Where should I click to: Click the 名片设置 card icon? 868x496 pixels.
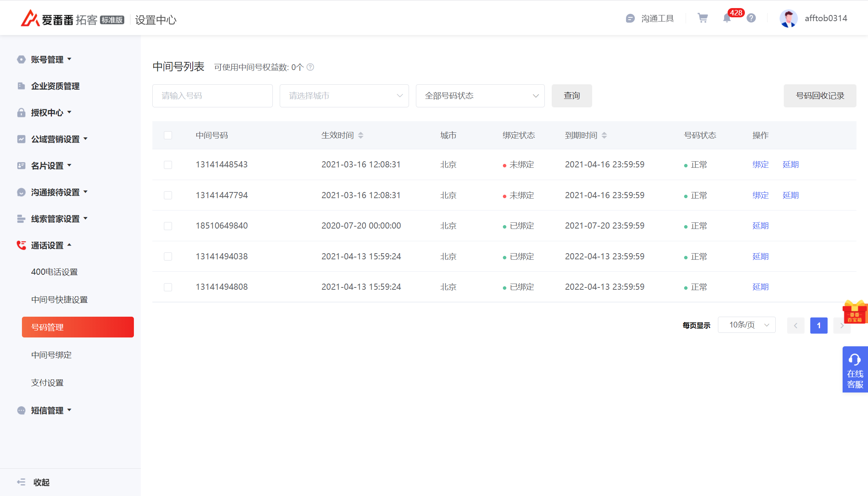coord(21,165)
